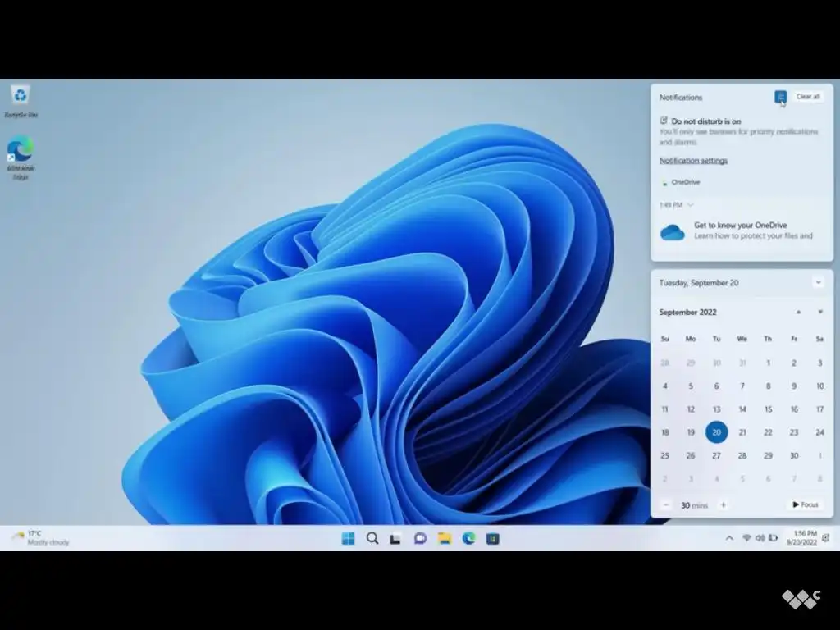Select September 1 in the calendar
This screenshot has height=630, width=840.
point(768,363)
